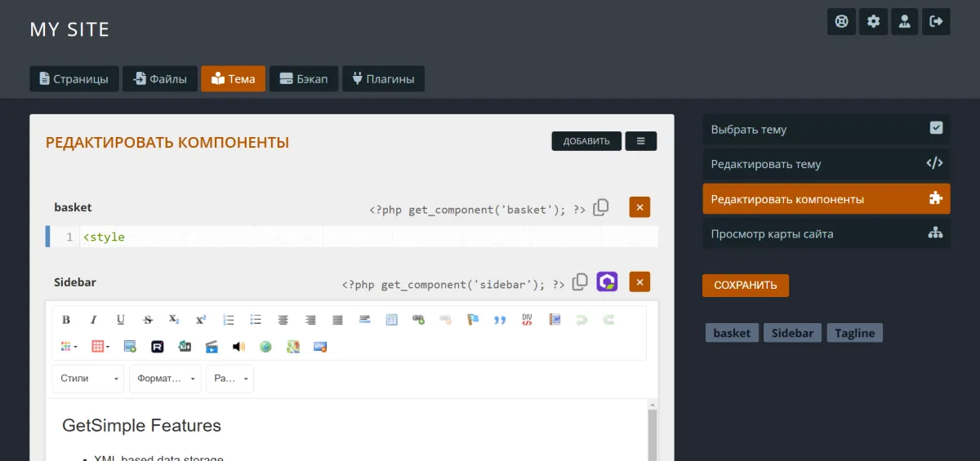This screenshot has height=461, width=980.
Task: Center-align the text
Action: point(283,320)
